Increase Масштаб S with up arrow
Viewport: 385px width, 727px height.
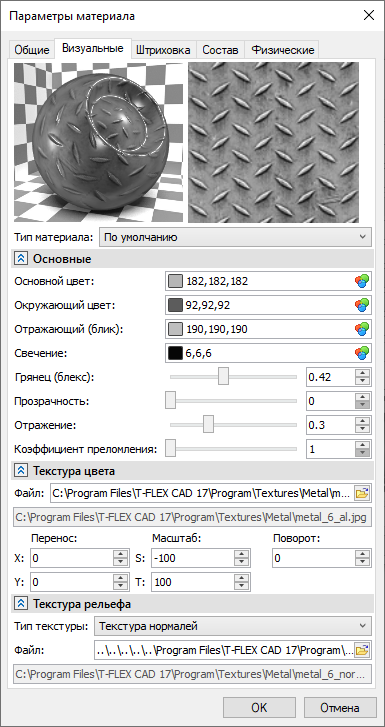tap(242, 554)
